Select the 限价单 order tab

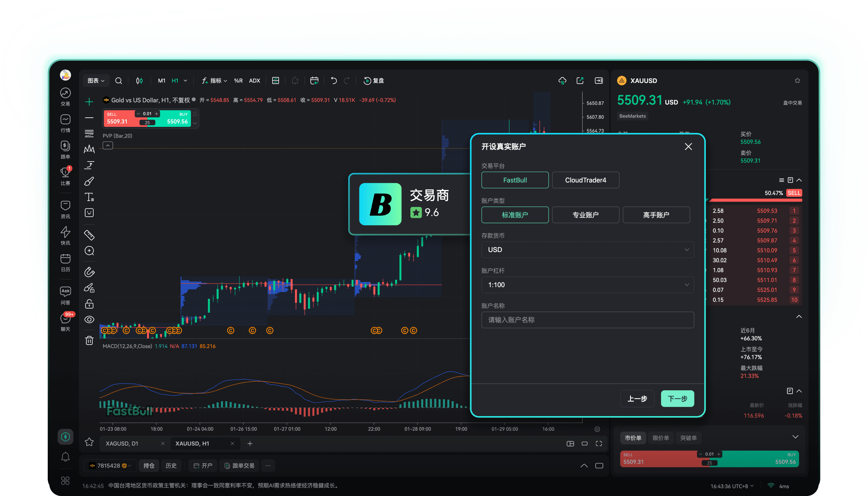(660, 438)
